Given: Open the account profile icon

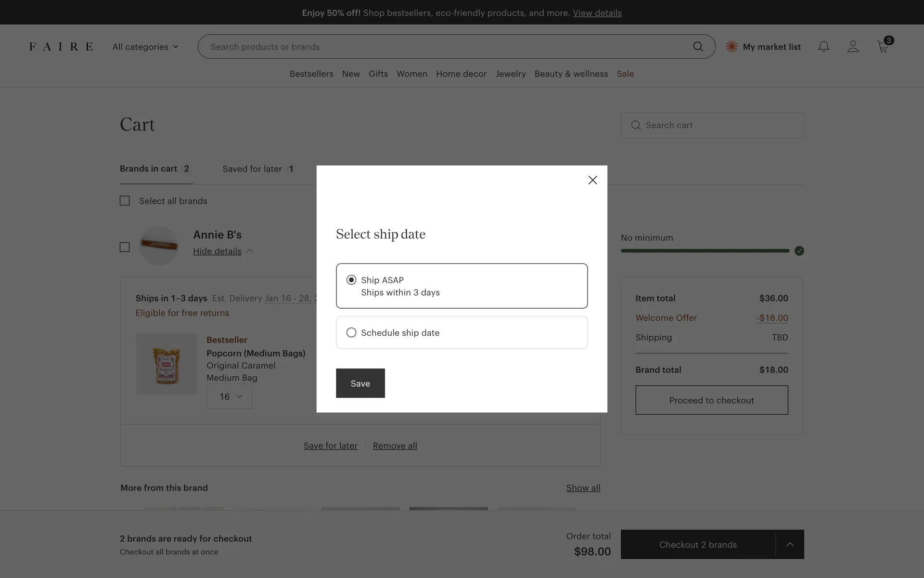Looking at the screenshot, I should (853, 47).
